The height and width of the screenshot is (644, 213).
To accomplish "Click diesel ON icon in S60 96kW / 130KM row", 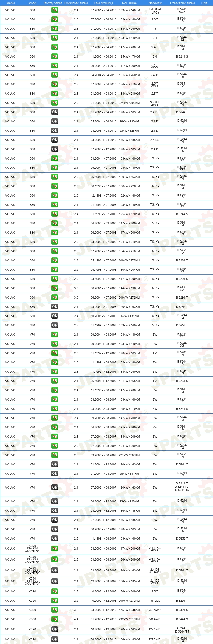I will [x=54, y=121].
